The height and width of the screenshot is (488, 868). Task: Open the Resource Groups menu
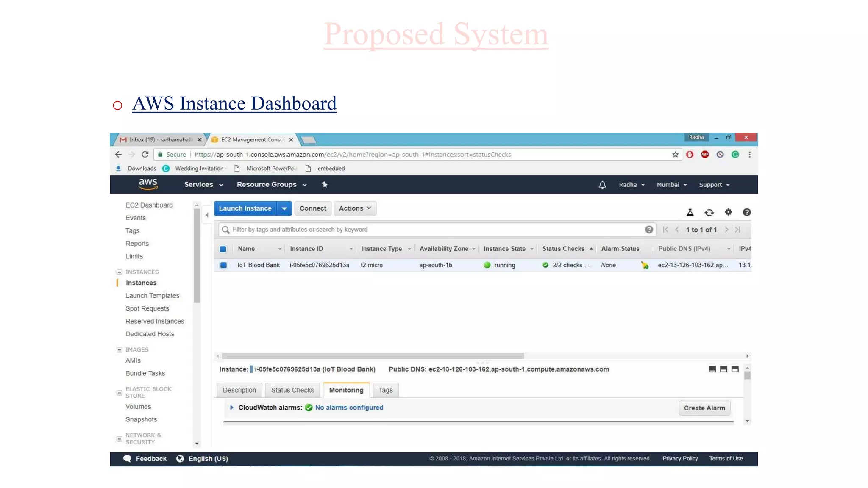[272, 185]
